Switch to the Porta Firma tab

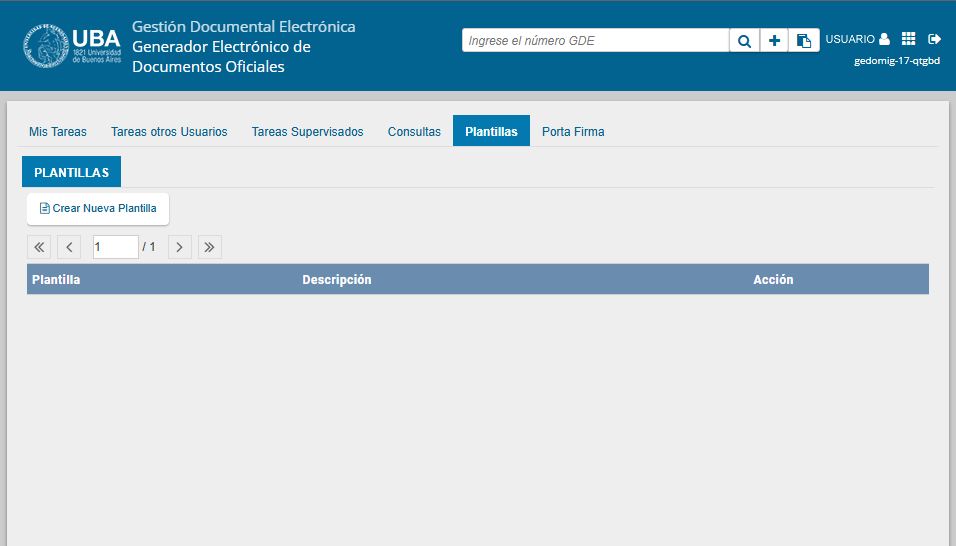click(573, 132)
